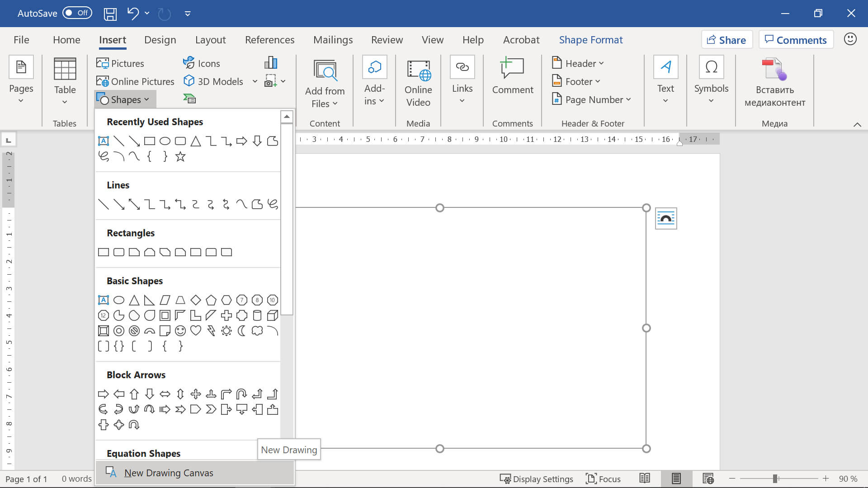Choose New Drawing Canvas menu item
The width and height of the screenshot is (868, 488).
point(168,473)
